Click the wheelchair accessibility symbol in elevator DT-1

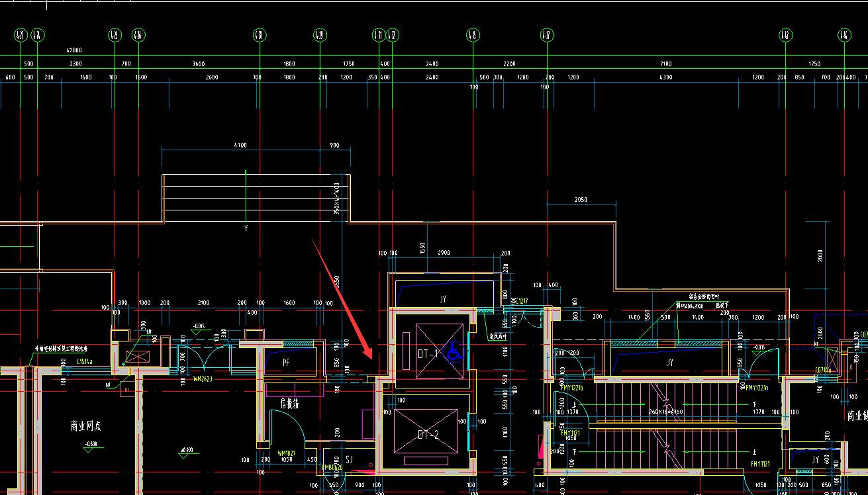point(454,351)
